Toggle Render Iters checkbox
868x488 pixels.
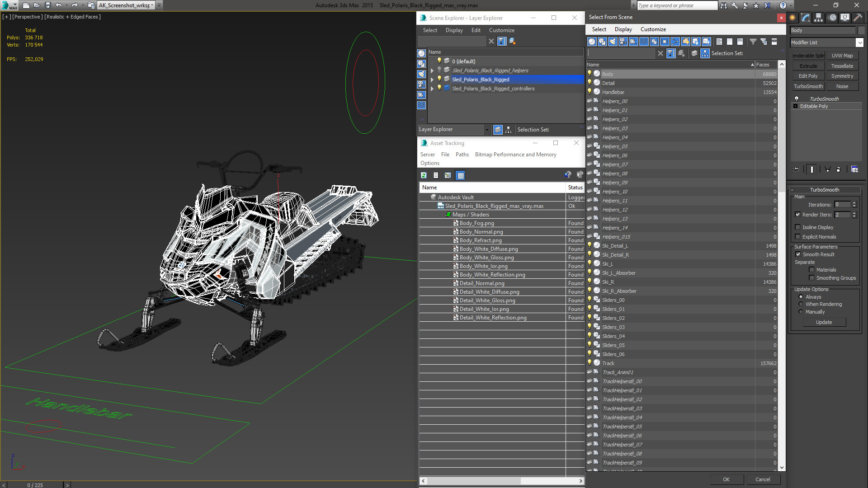[x=797, y=215]
